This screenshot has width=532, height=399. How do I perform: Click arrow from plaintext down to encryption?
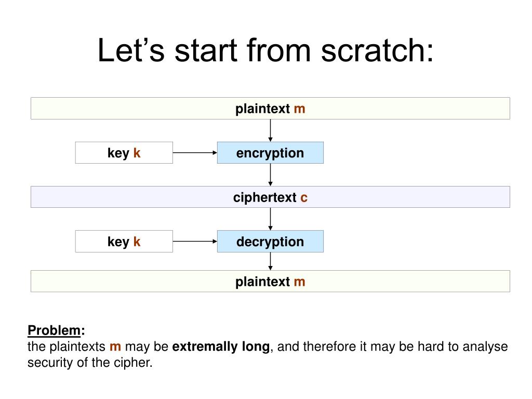[270, 130]
